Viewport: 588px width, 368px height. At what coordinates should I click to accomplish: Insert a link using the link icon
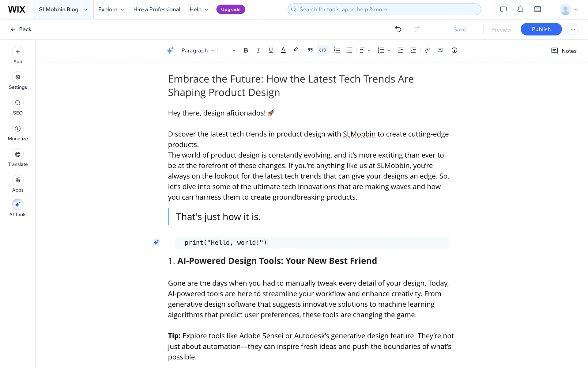click(428, 51)
